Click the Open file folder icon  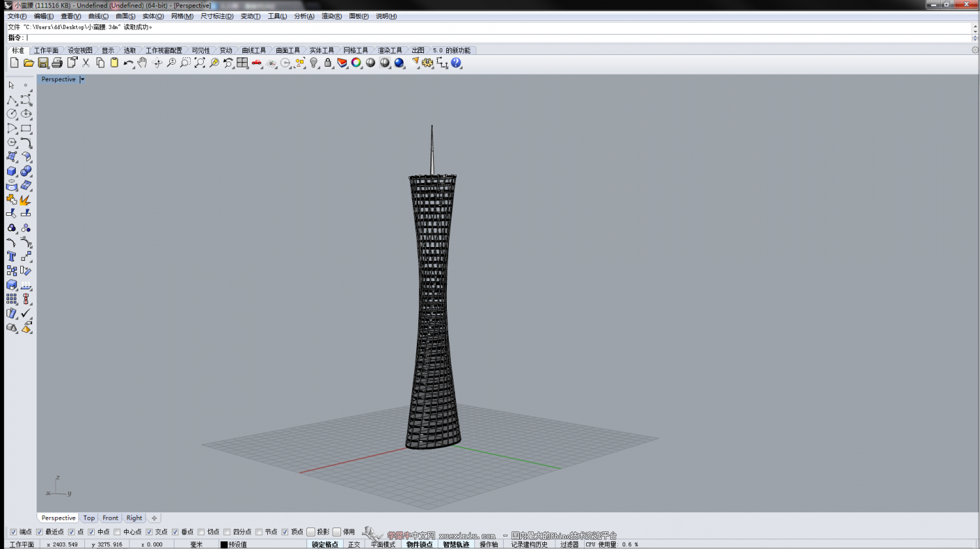29,63
